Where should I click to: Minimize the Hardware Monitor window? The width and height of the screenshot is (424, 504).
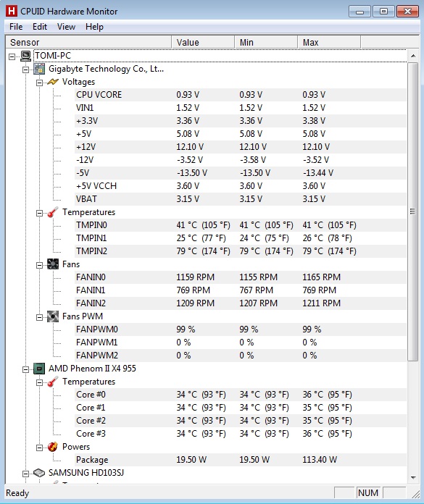359,12
